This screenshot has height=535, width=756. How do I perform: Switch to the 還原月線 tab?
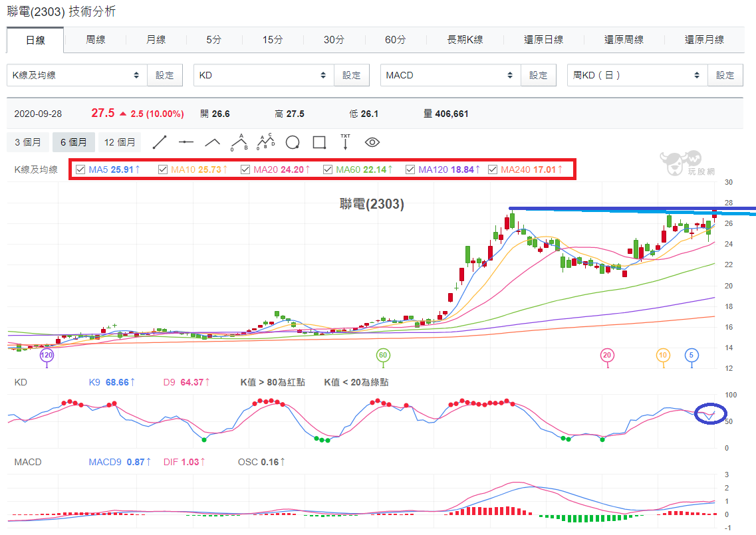704,39
